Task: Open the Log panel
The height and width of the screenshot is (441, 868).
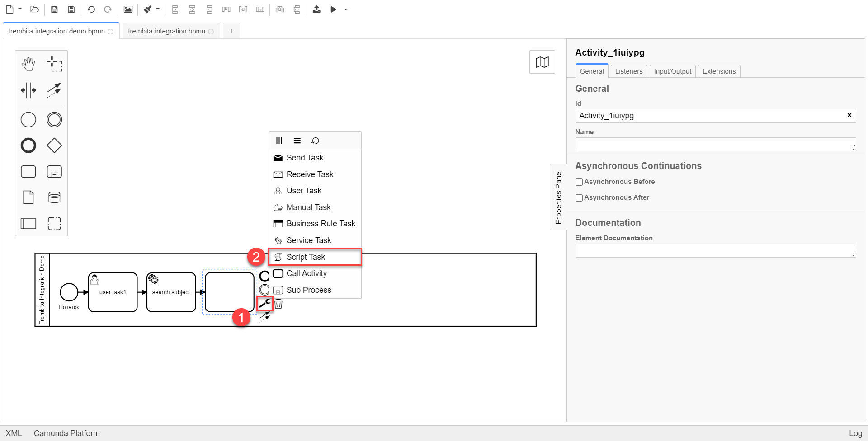Action: click(x=855, y=433)
